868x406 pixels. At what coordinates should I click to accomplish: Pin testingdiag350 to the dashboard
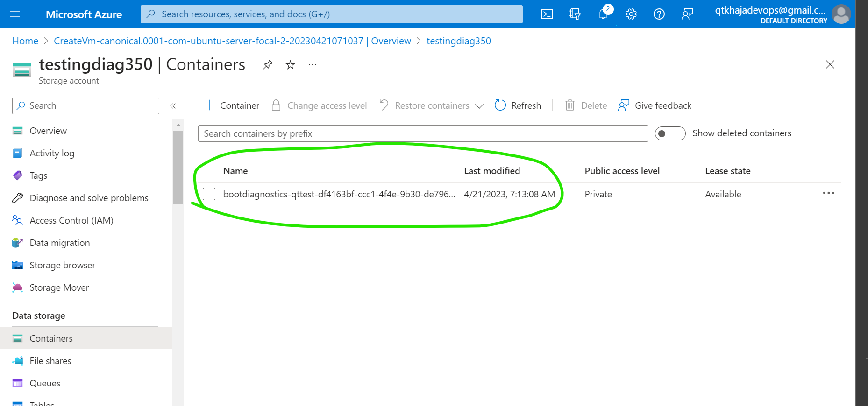(x=268, y=64)
